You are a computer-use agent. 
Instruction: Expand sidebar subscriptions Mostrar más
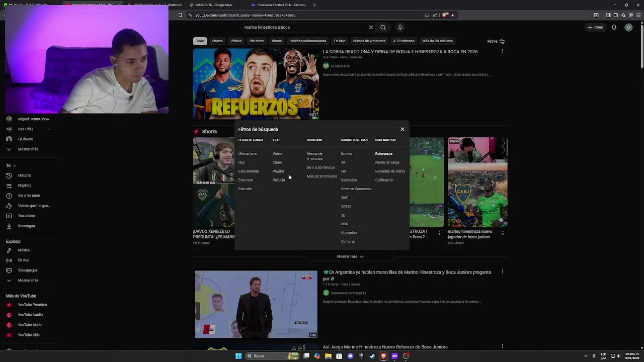28,149
